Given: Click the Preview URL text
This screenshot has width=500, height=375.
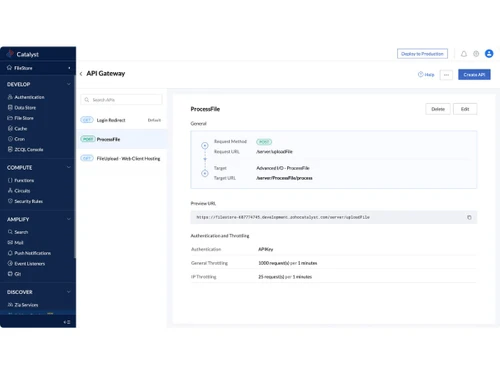Looking at the screenshot, I should 283,217.
